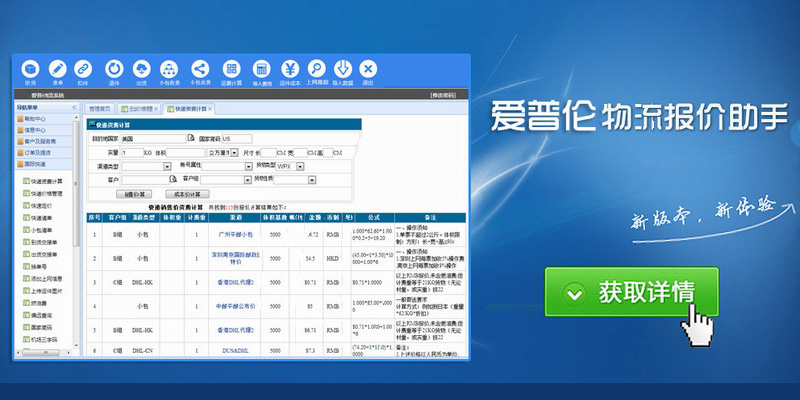This screenshot has height=400, width=800.
Task: Click the 小包出货 share icon
Action: [200, 69]
